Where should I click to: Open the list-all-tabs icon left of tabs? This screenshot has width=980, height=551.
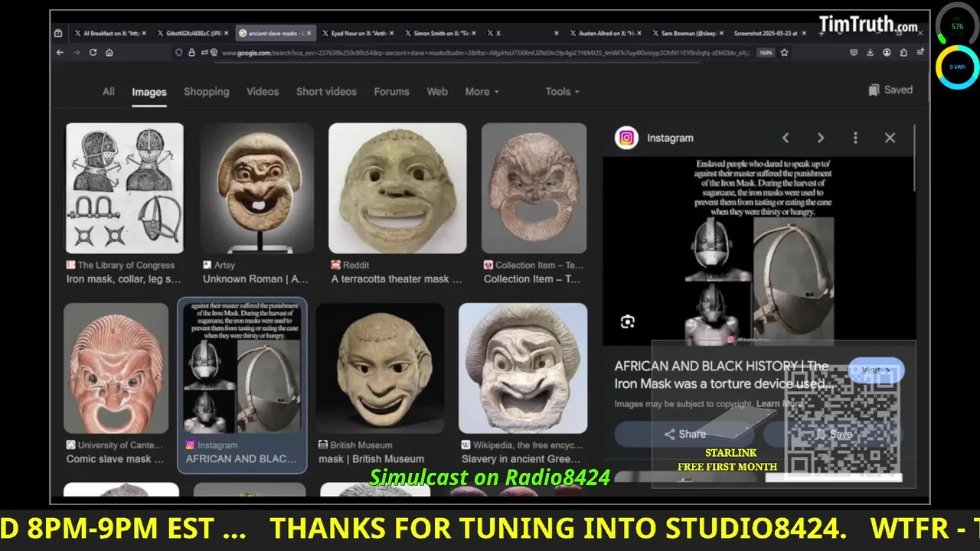(x=58, y=34)
